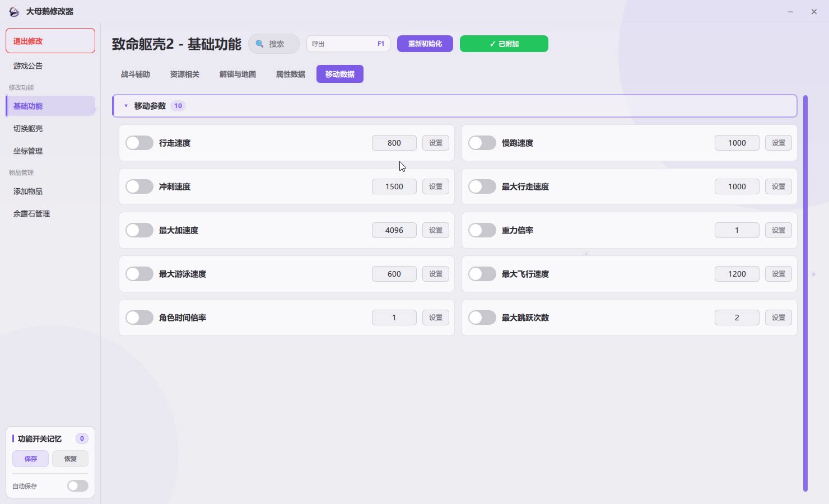The height and width of the screenshot is (504, 829).
Task: Select 基础功能 in the sidebar
Action: tap(50, 106)
